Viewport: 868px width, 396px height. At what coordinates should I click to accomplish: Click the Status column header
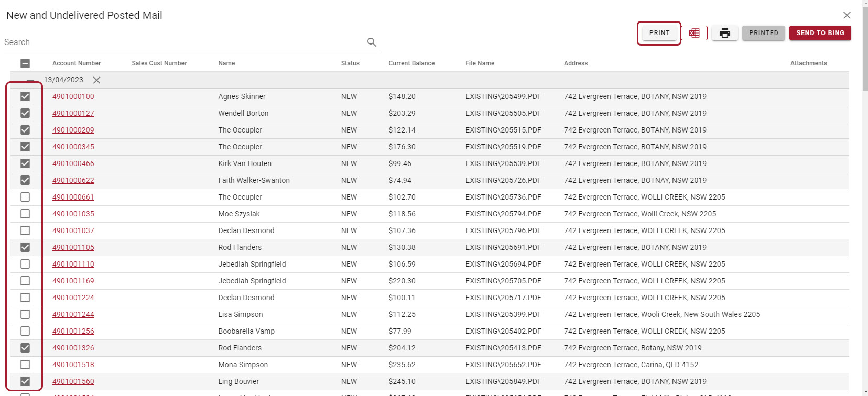(350, 63)
